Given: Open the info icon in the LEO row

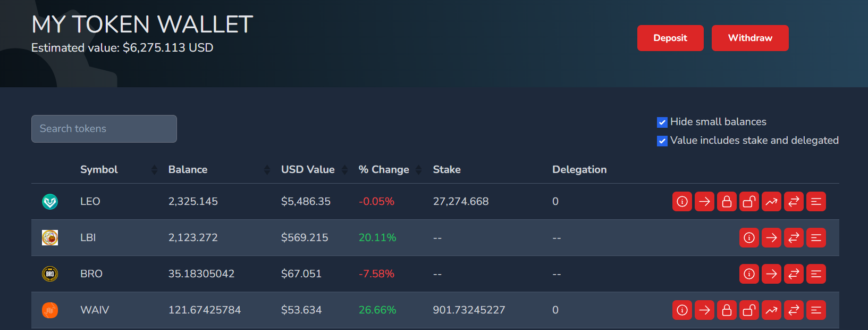Looking at the screenshot, I should [x=682, y=202].
